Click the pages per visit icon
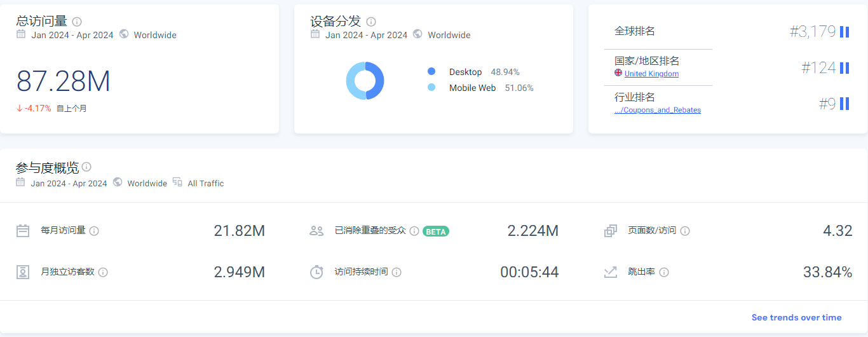 tap(611, 231)
